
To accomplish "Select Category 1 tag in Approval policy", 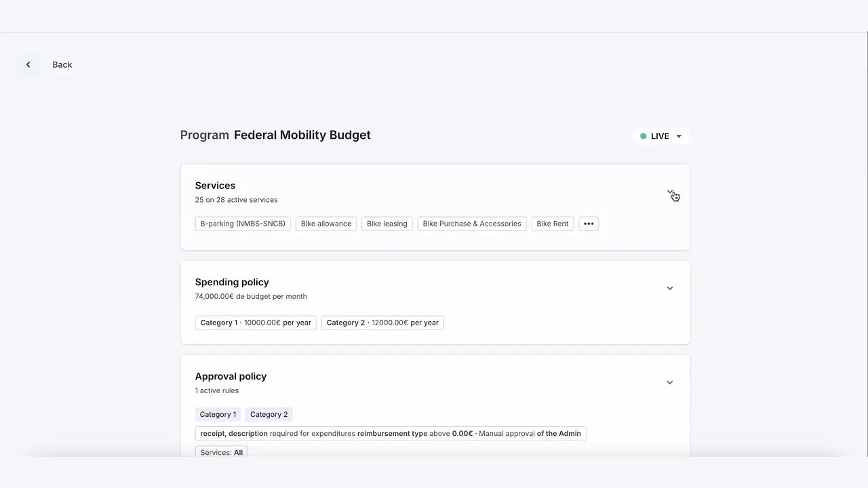I will click(x=218, y=414).
